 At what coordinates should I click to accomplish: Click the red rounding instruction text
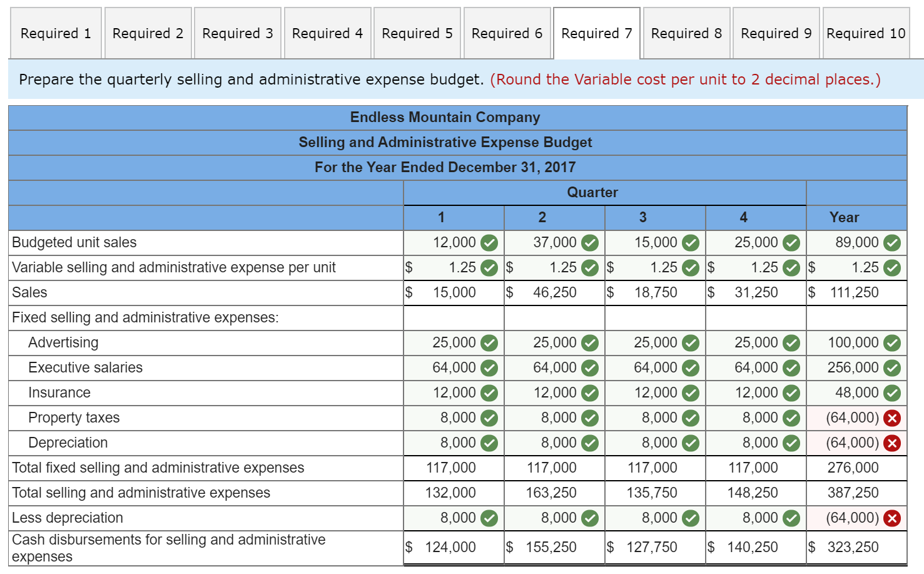tap(685, 79)
